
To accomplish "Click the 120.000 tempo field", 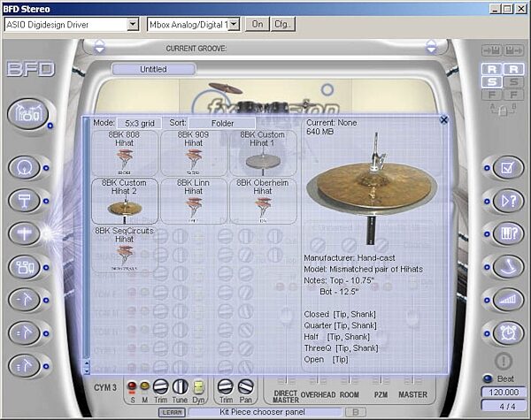I will [x=504, y=393].
